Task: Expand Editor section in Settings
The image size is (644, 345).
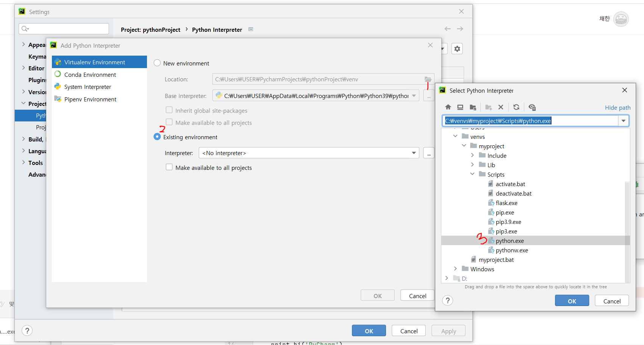Action: (x=23, y=68)
